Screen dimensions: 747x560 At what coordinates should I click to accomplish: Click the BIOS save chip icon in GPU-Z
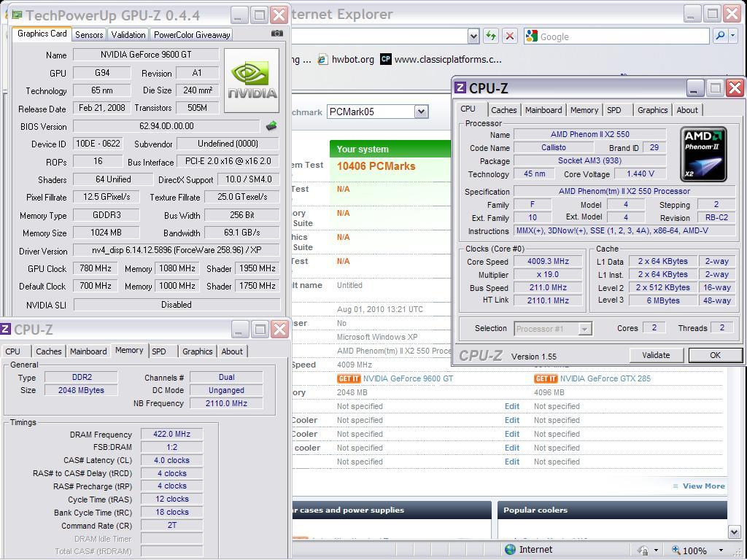tap(271, 125)
